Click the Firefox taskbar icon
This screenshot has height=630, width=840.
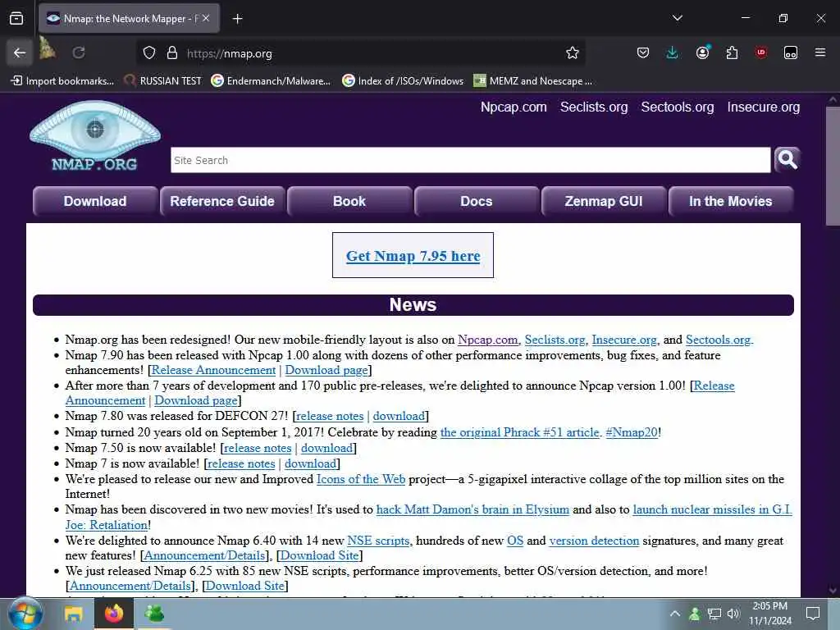tap(113, 614)
